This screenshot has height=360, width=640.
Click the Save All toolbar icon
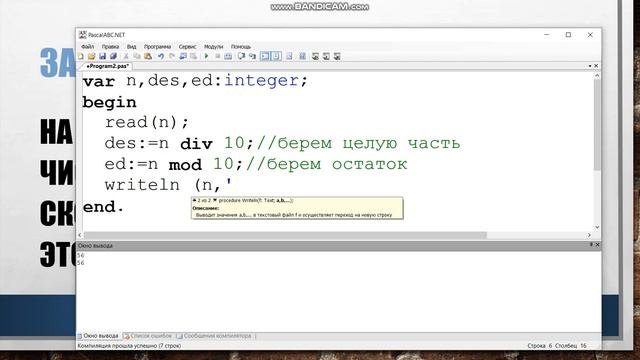pos(113,56)
